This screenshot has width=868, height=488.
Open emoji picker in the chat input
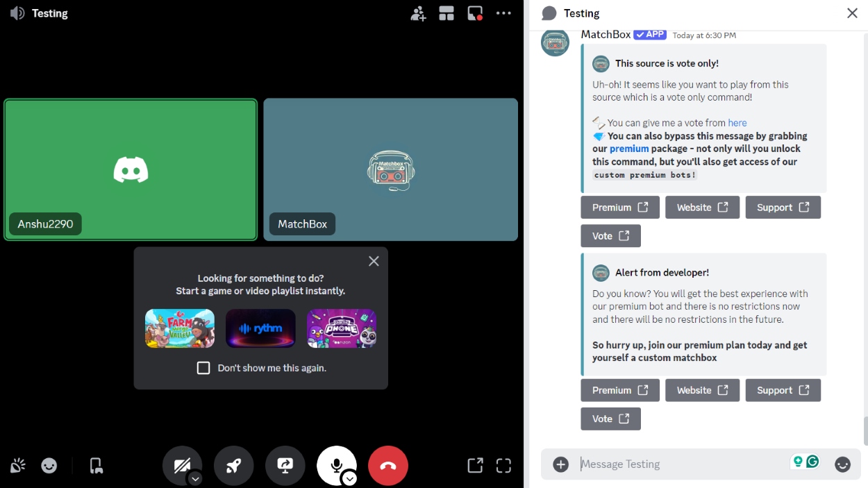pyautogui.click(x=842, y=464)
